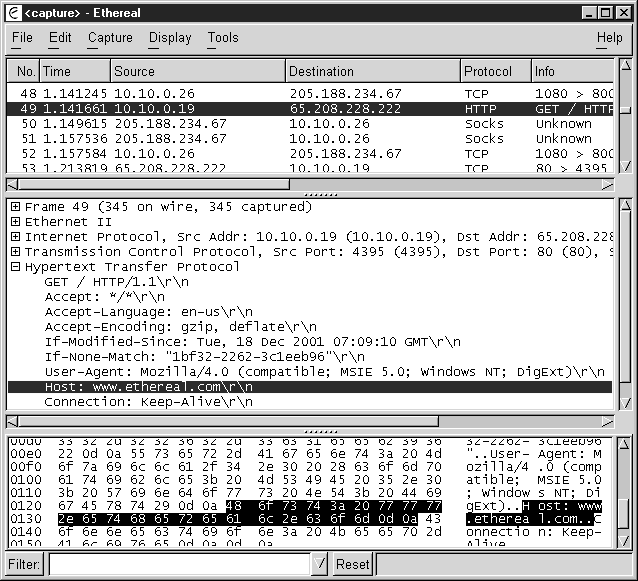This screenshot has height=581, width=638.
Task: Click the hex dump offset 00e0
Action: click(26, 454)
